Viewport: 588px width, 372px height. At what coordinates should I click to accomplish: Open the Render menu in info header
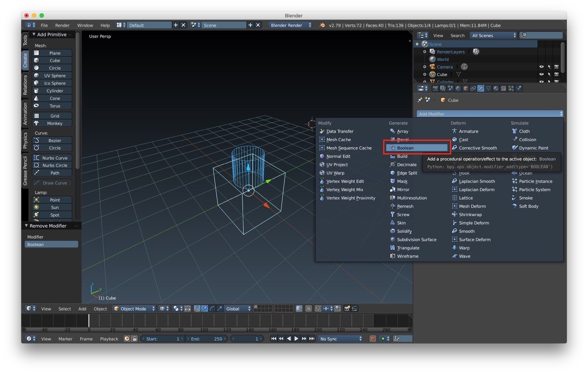[62, 25]
